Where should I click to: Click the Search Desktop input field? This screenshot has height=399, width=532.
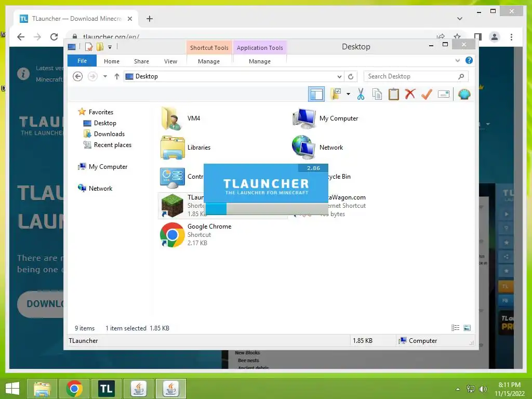[410, 76]
